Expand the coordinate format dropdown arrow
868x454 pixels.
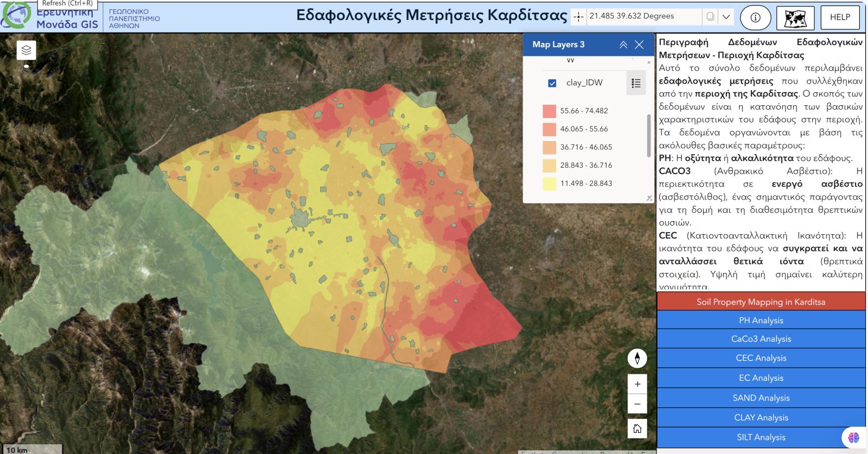726,17
